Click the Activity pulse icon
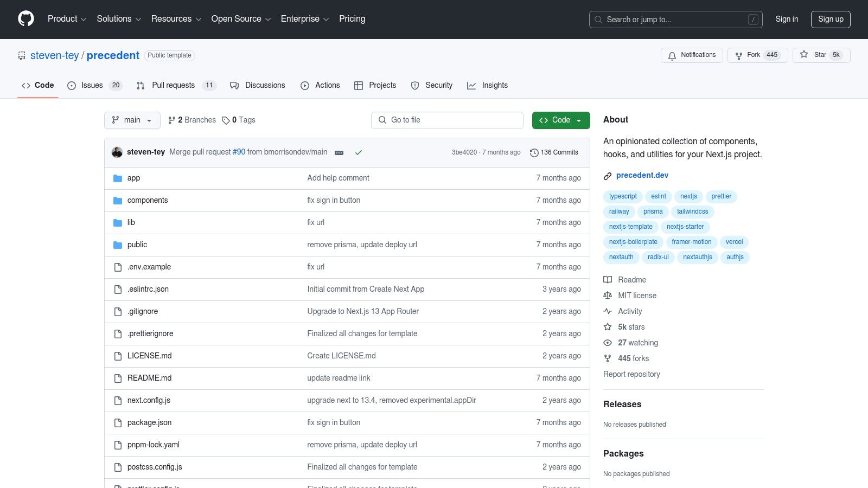The image size is (868, 488). click(x=608, y=311)
